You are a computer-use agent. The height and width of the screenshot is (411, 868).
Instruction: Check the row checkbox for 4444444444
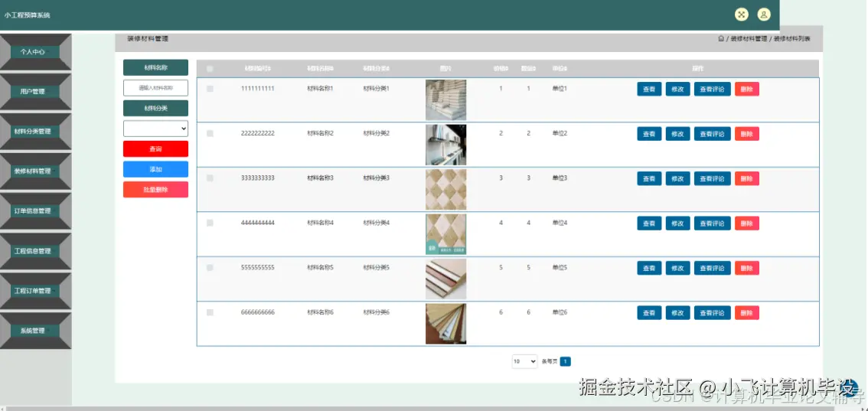[x=210, y=223]
